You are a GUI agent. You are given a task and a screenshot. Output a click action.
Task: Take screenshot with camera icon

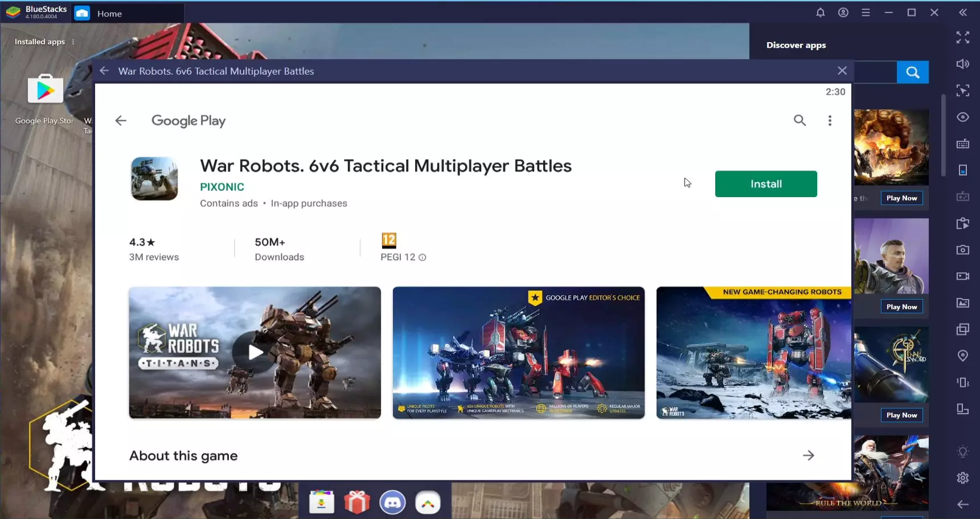[x=962, y=250]
